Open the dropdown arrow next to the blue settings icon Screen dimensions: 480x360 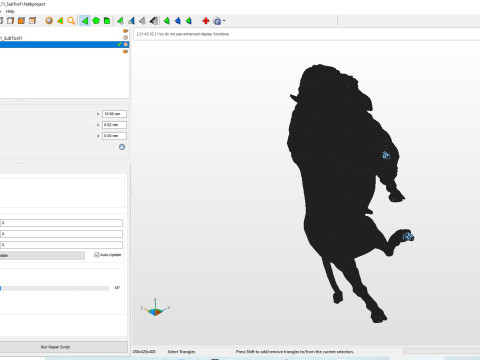tap(224, 21)
